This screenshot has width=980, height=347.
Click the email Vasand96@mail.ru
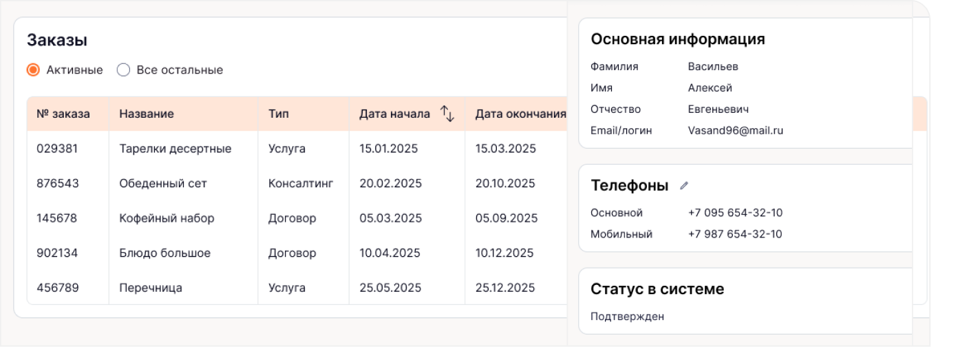[x=736, y=130]
